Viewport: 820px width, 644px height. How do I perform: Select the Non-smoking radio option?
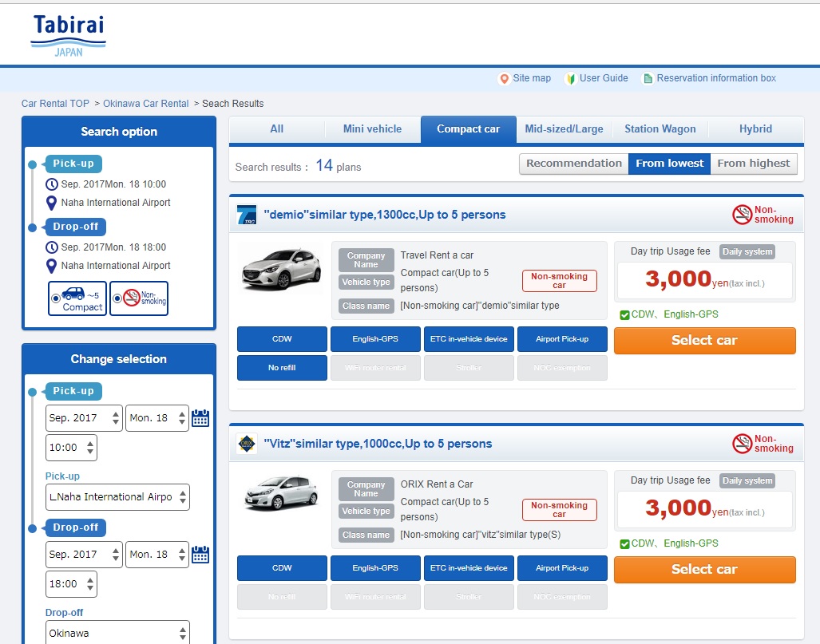coord(117,298)
